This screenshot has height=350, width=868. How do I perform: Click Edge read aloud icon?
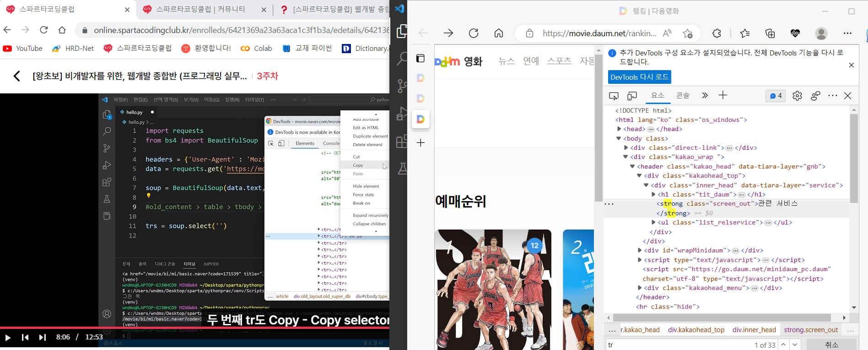click(x=667, y=33)
